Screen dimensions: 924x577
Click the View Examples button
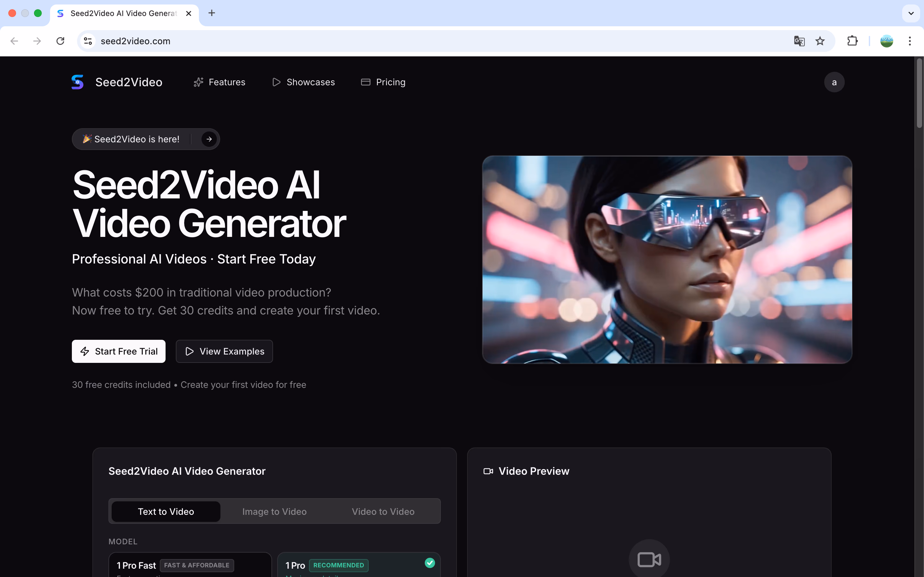pos(224,351)
